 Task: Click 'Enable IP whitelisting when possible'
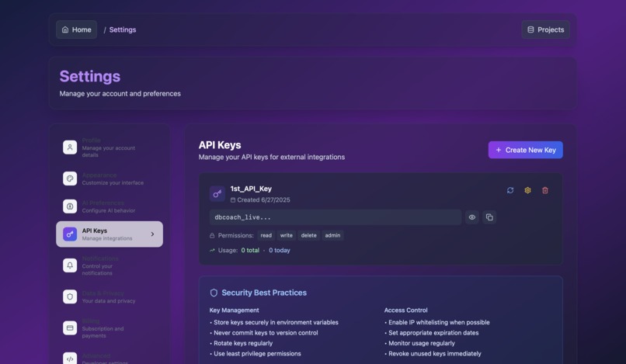tap(439, 323)
